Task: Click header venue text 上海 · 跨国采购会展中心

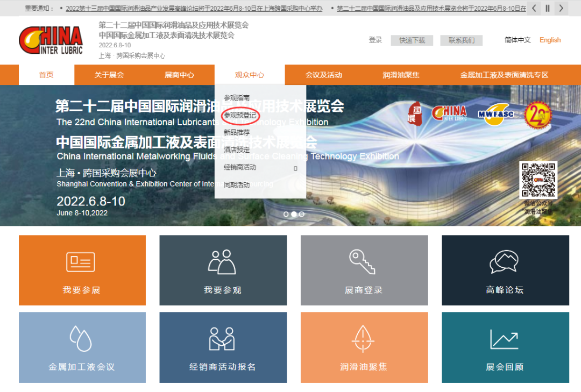Action: click(x=132, y=55)
